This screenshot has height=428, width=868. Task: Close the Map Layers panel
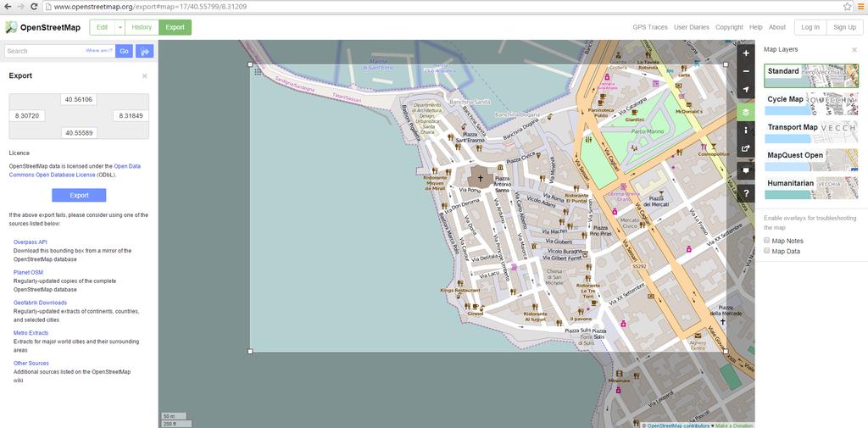[x=854, y=50]
